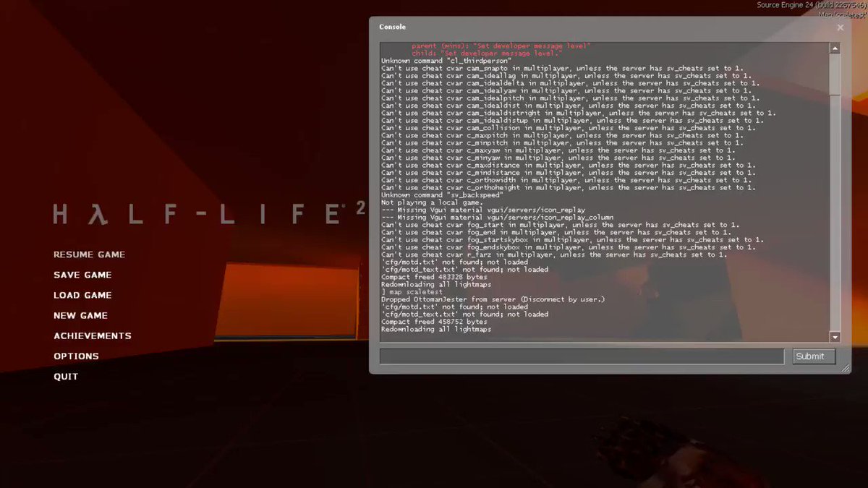The width and height of the screenshot is (868, 488).
Task: Click the console scrollbar down arrow
Action: coord(835,337)
